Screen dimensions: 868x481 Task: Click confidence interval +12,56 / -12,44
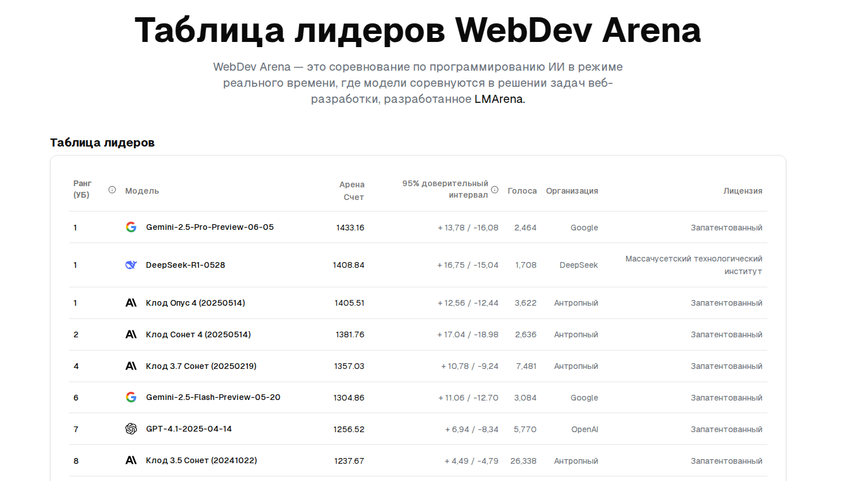[468, 303]
